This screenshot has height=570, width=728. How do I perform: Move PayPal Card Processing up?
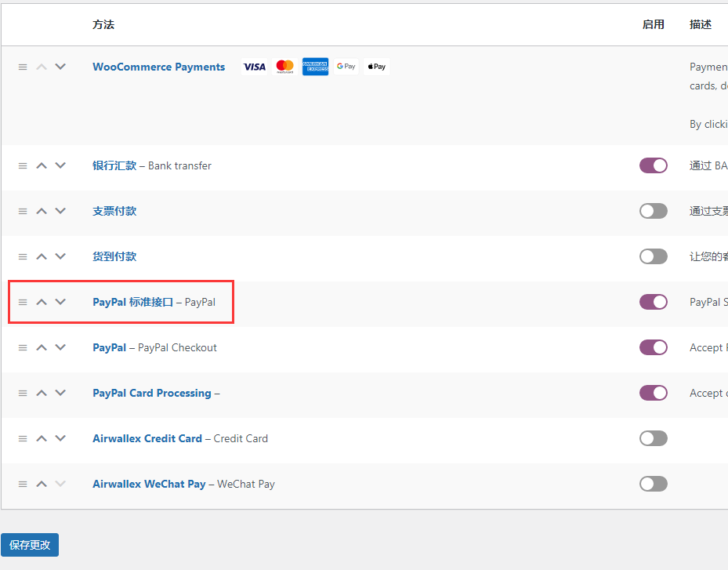pos(42,393)
